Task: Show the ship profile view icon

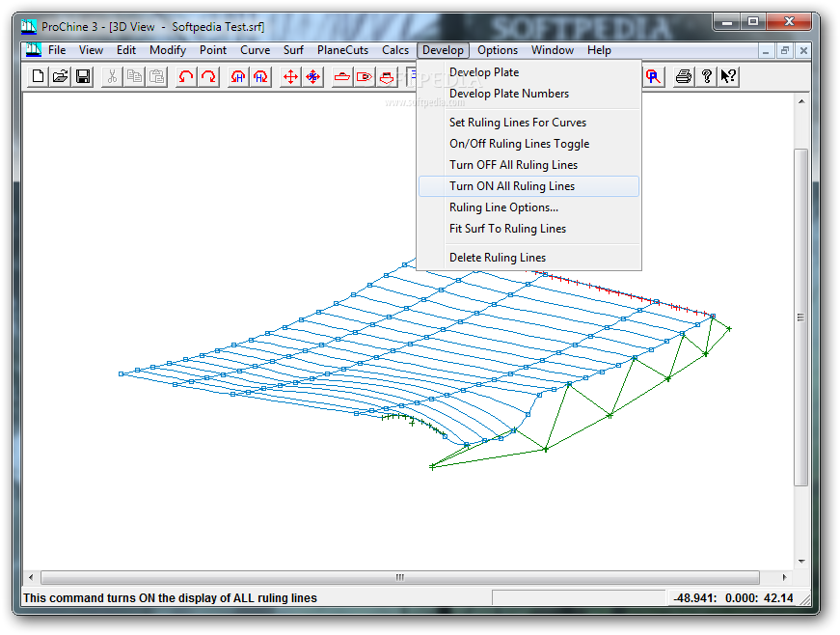Action: pyautogui.click(x=341, y=76)
